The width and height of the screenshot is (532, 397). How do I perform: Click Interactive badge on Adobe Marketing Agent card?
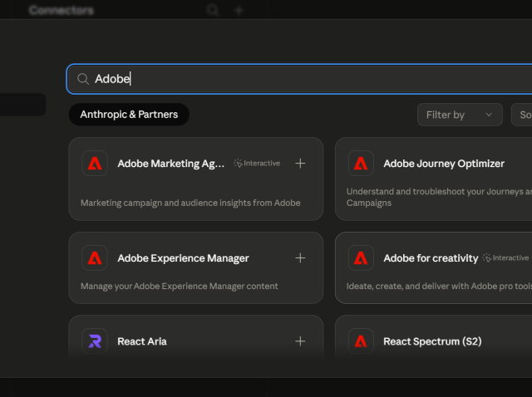click(257, 164)
